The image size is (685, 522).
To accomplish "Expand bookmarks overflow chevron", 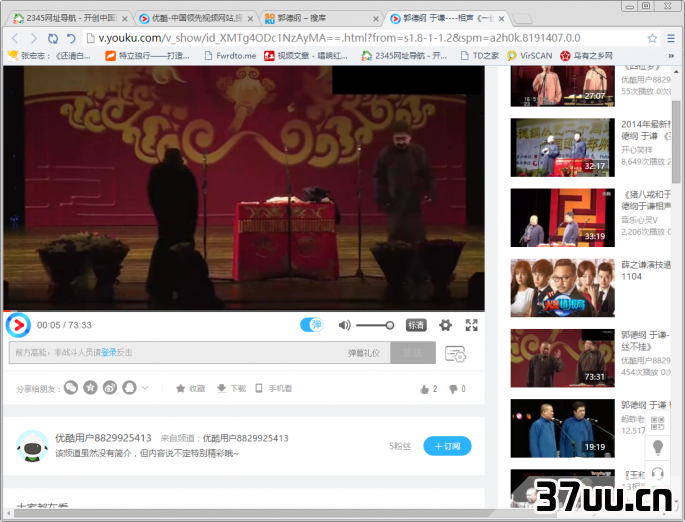I will point(671,55).
